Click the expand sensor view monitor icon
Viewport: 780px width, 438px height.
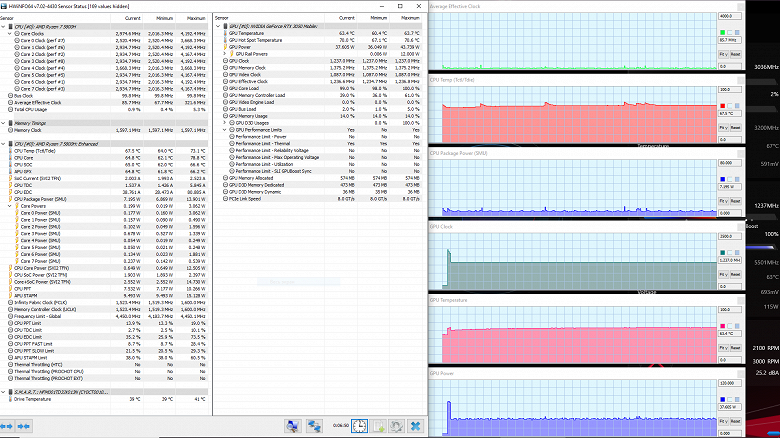(292, 426)
